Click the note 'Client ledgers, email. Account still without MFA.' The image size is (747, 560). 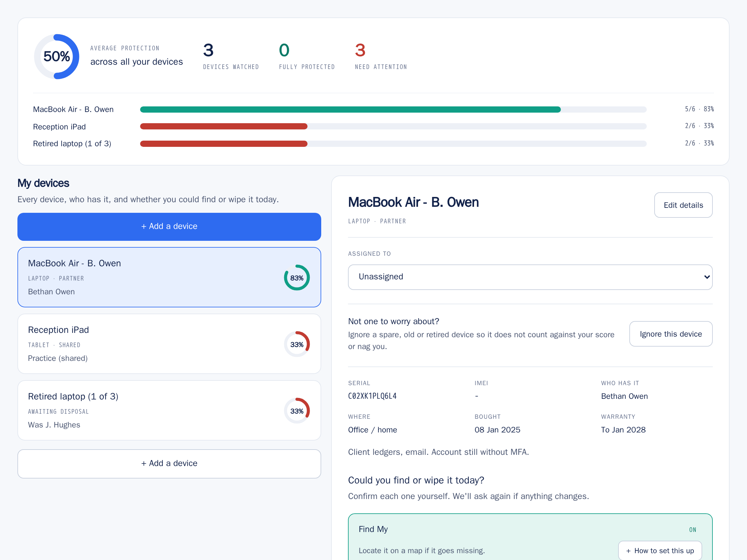pyautogui.click(x=438, y=452)
